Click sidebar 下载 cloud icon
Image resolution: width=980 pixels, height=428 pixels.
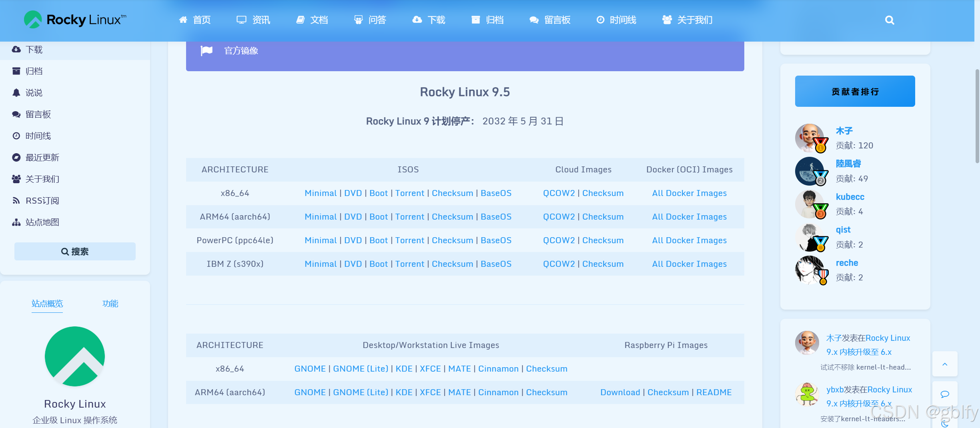pyautogui.click(x=16, y=50)
